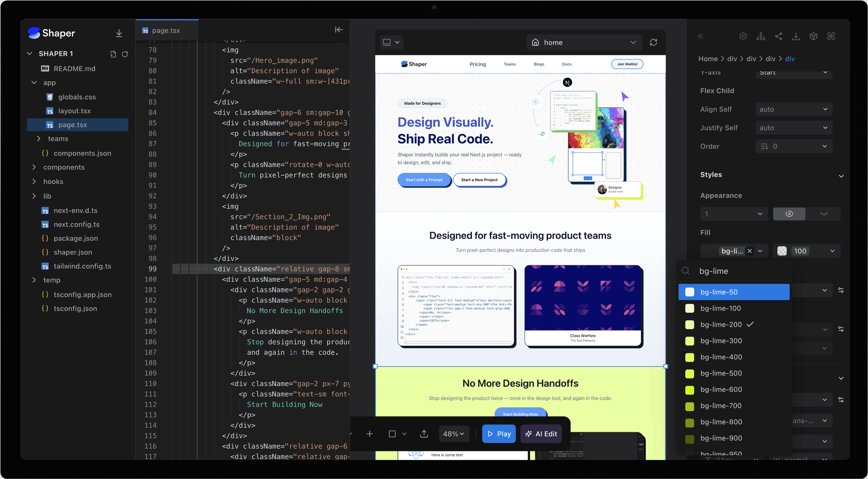Click Teams in the preview navbar
The image size is (868, 479).
click(510, 64)
